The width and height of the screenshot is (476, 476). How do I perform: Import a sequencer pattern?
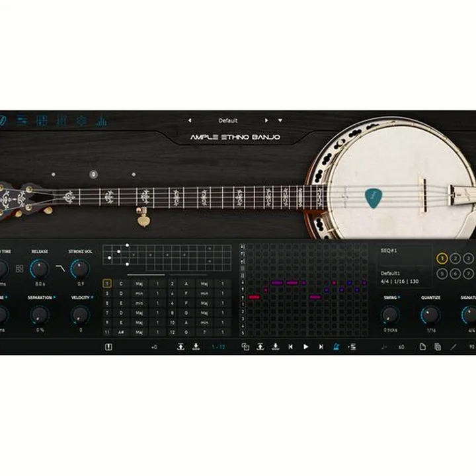(275, 346)
